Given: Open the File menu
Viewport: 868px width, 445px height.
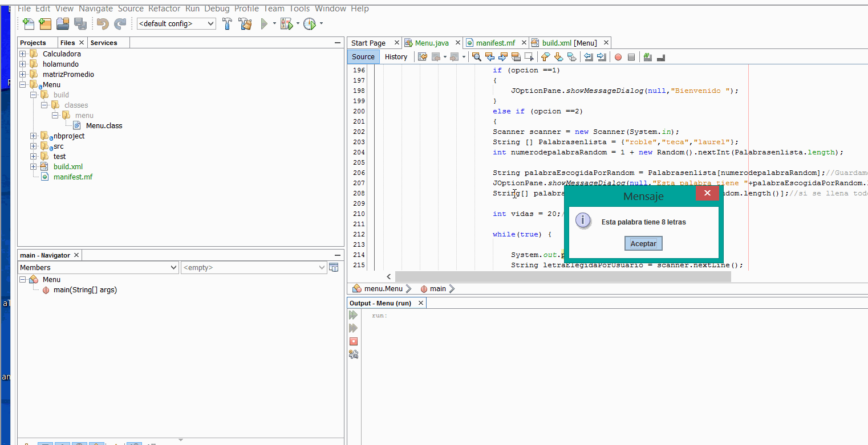Looking at the screenshot, I should point(24,9).
